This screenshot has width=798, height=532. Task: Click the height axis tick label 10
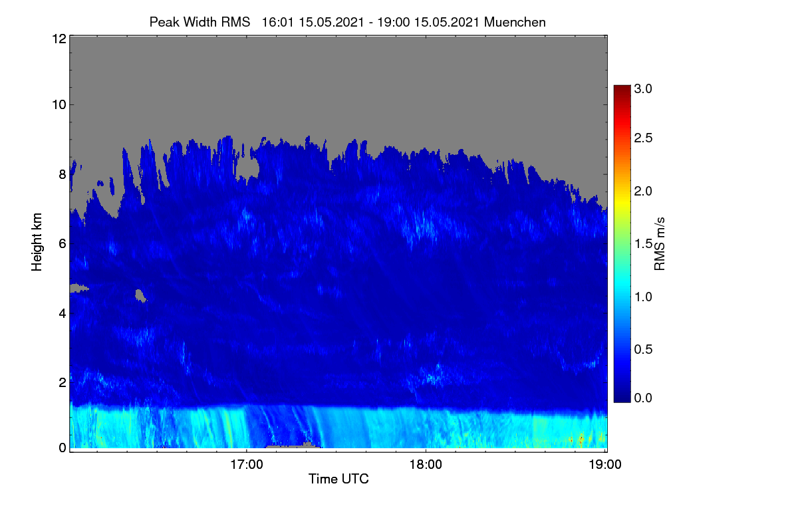[59, 104]
